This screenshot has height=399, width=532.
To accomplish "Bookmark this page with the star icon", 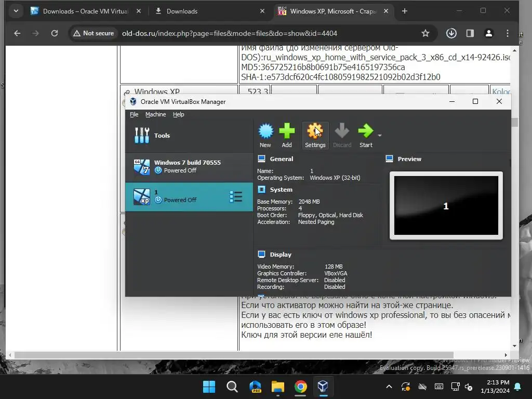I will pyautogui.click(x=425, y=33).
